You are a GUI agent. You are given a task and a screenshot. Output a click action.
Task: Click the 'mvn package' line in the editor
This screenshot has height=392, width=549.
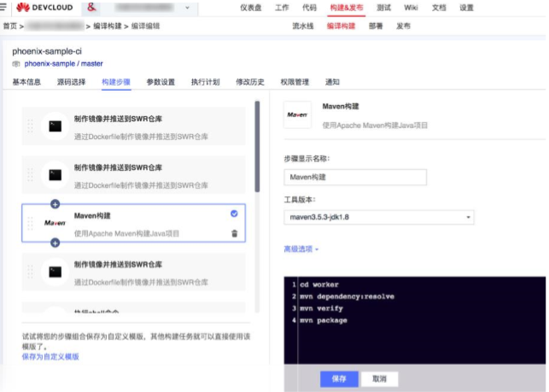(x=324, y=320)
